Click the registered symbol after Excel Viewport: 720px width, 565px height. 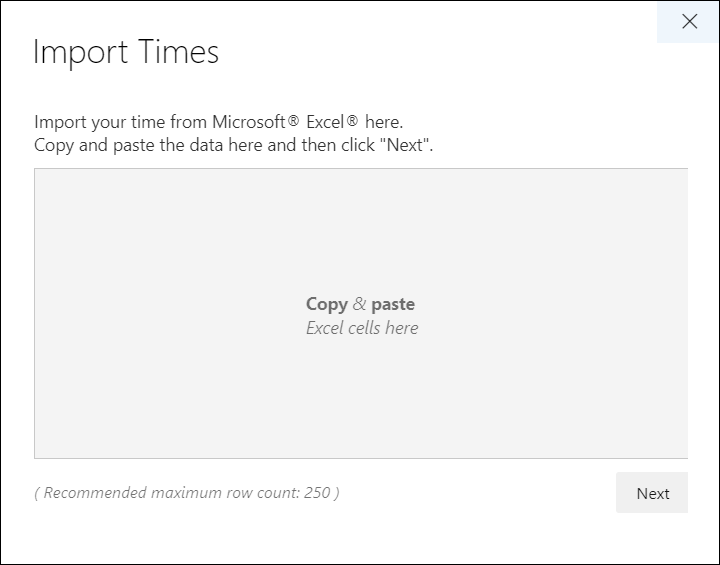tap(352, 121)
